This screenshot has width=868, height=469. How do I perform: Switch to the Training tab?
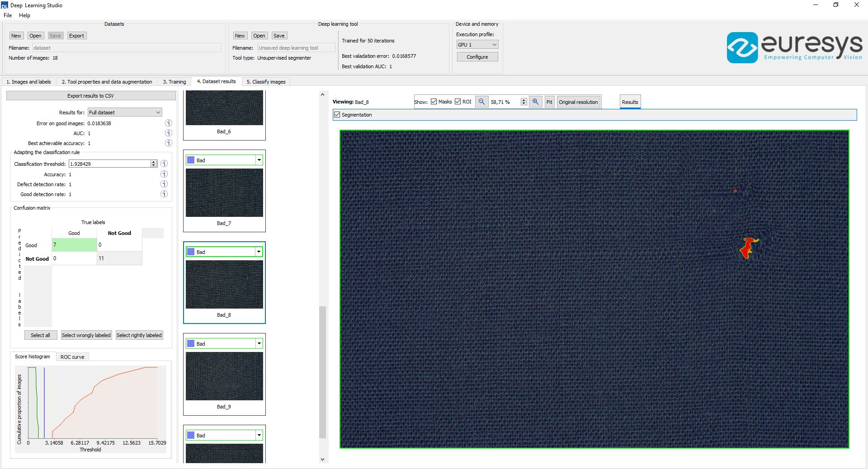coord(175,82)
